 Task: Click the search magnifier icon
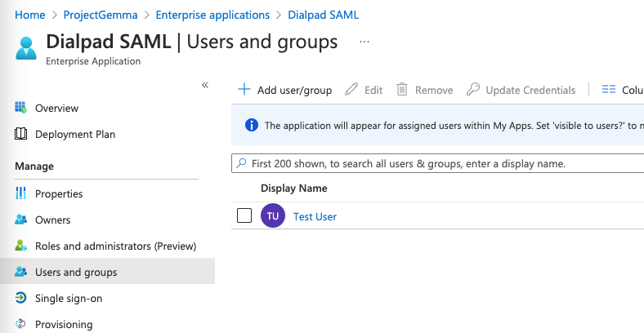[241, 163]
